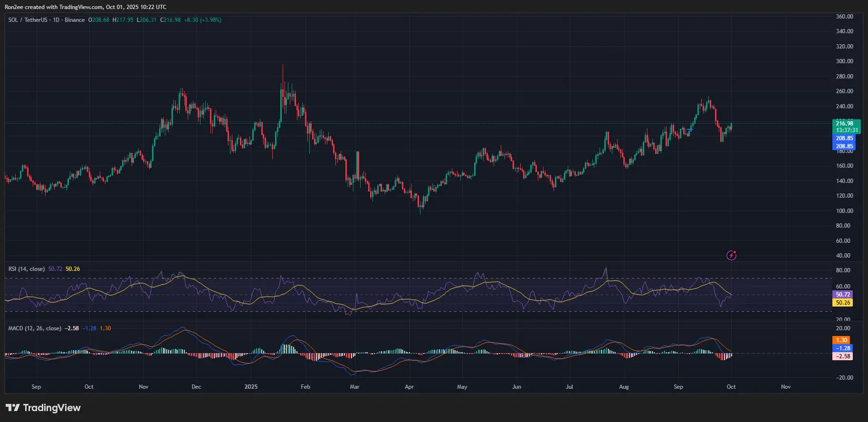
Task: Click the Apr label on the time axis
Action: (409, 387)
